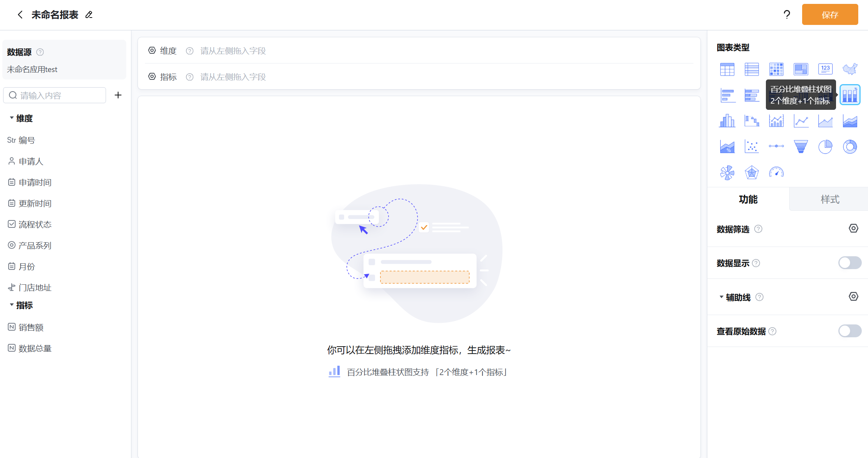Open help icon next to 查看原始数据
The width and height of the screenshot is (868, 458).
(772, 331)
